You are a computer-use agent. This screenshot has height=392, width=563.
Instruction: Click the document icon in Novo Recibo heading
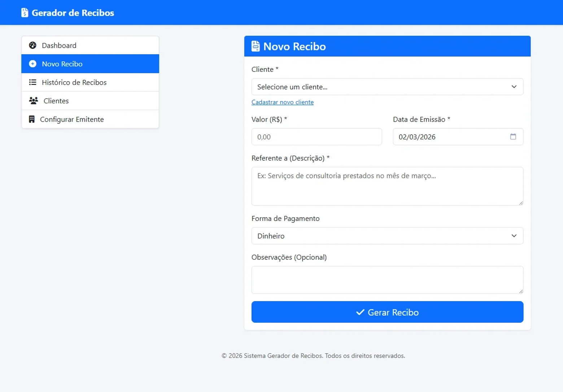[256, 46]
